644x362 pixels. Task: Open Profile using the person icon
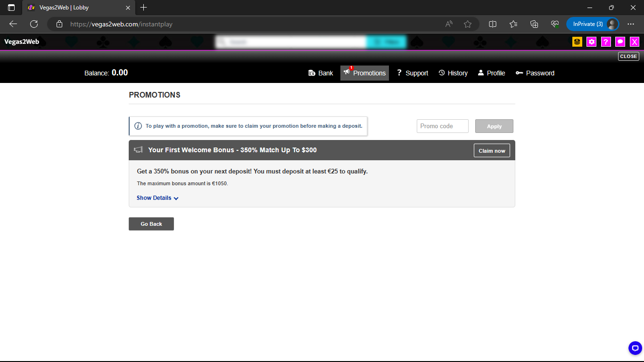(x=492, y=73)
